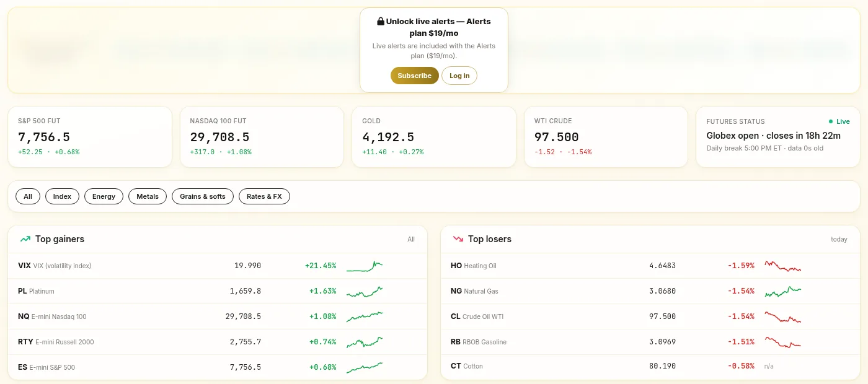This screenshot has height=384, width=868.
Task: Click the HO Heating Oil row
Action: pos(650,266)
